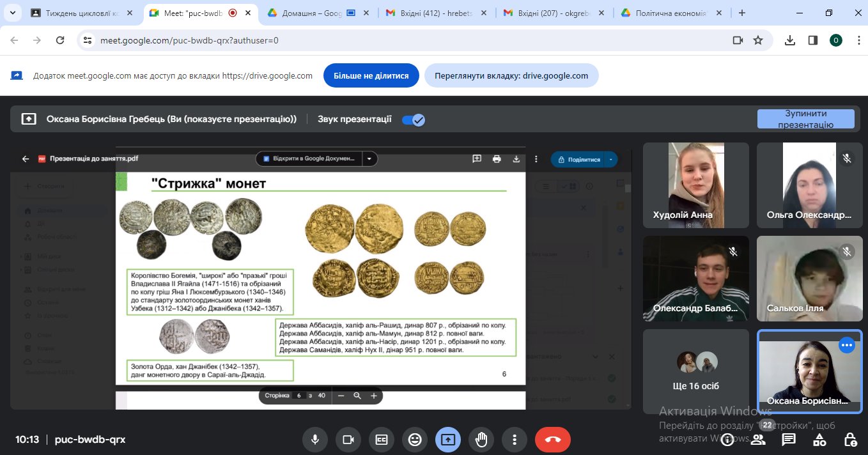Open the tab search chevron in Chrome

pyautogui.click(x=13, y=13)
